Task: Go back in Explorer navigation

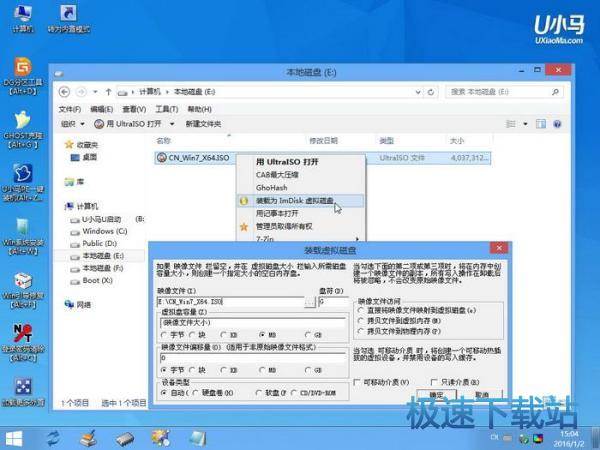Action: 64,92
